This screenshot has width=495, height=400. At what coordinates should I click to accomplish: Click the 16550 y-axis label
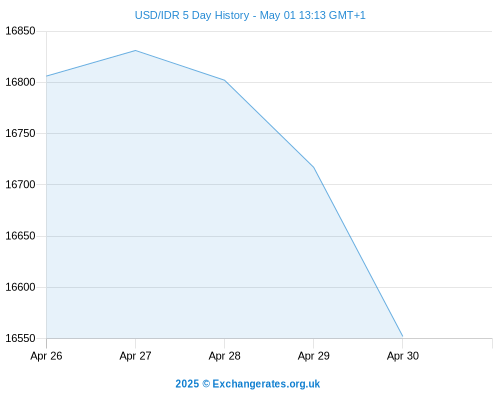click(x=20, y=338)
